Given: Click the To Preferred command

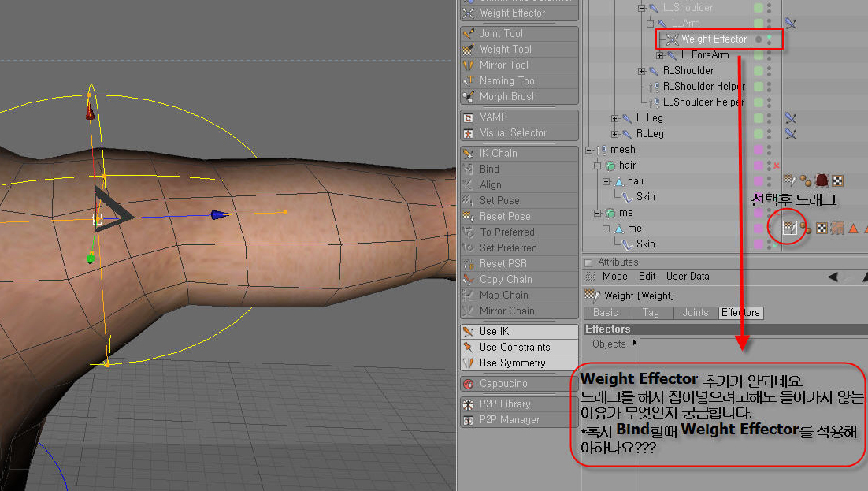Looking at the screenshot, I should tap(519, 232).
